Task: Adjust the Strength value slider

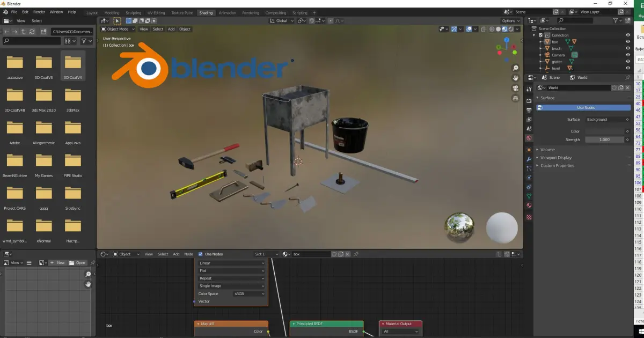Action: pyautogui.click(x=605, y=139)
